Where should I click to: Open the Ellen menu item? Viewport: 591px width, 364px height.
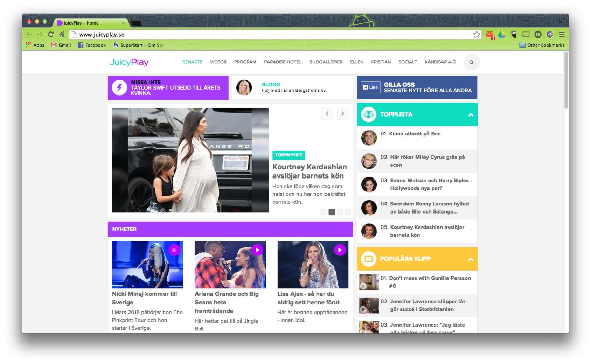tap(357, 62)
